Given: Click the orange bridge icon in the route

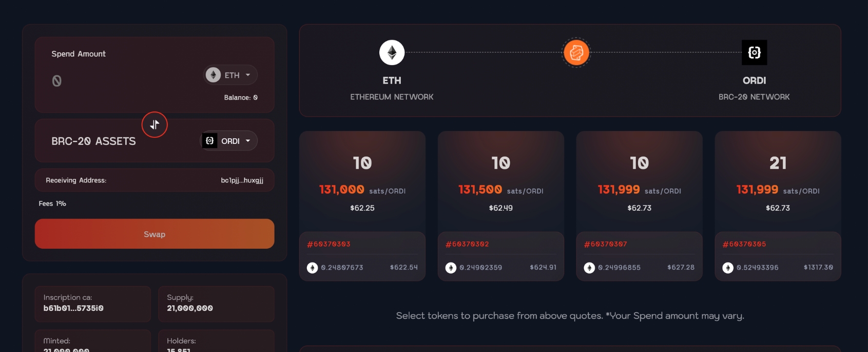Looking at the screenshot, I should [x=576, y=52].
